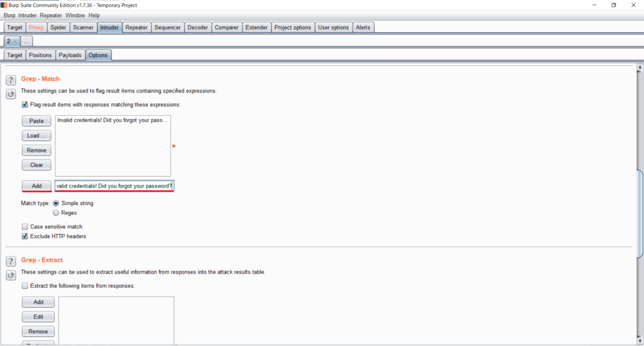The width and height of the screenshot is (644, 346).
Task: Enable Extract the following items checkbox
Action: tap(25, 286)
